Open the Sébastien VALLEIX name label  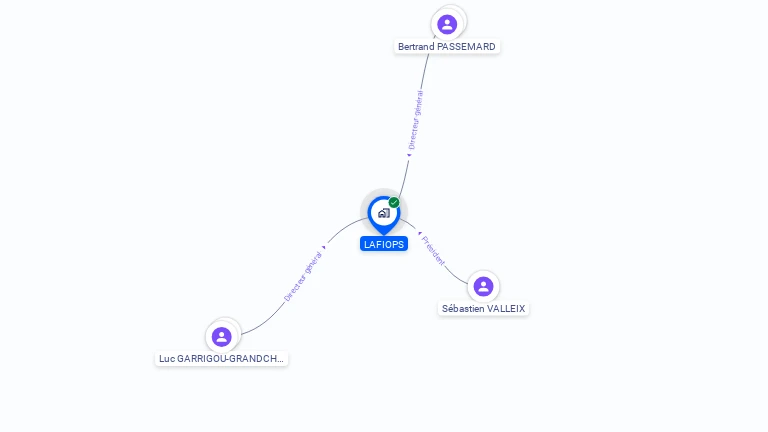coord(483,309)
